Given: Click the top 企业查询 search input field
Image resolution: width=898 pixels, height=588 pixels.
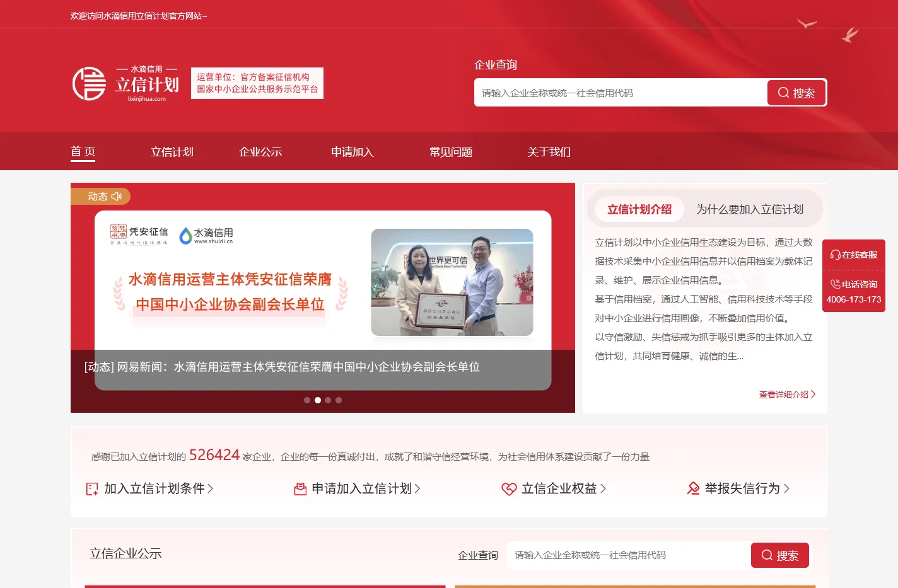Looking at the screenshot, I should click(621, 93).
